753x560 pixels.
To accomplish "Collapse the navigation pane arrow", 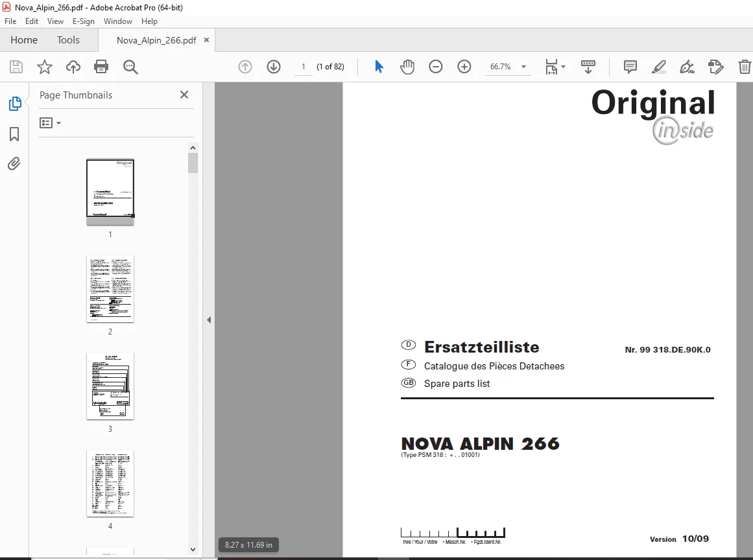I will [209, 320].
